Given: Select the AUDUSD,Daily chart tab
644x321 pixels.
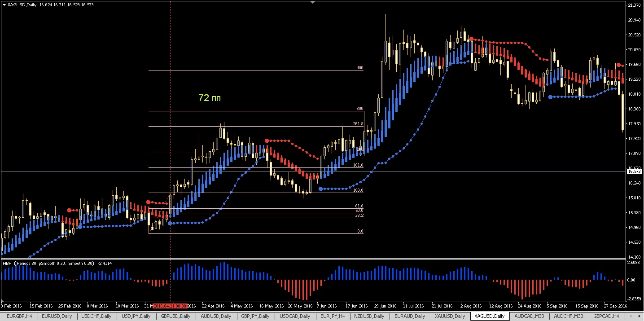Looking at the screenshot, I should pyautogui.click(x=215, y=317).
